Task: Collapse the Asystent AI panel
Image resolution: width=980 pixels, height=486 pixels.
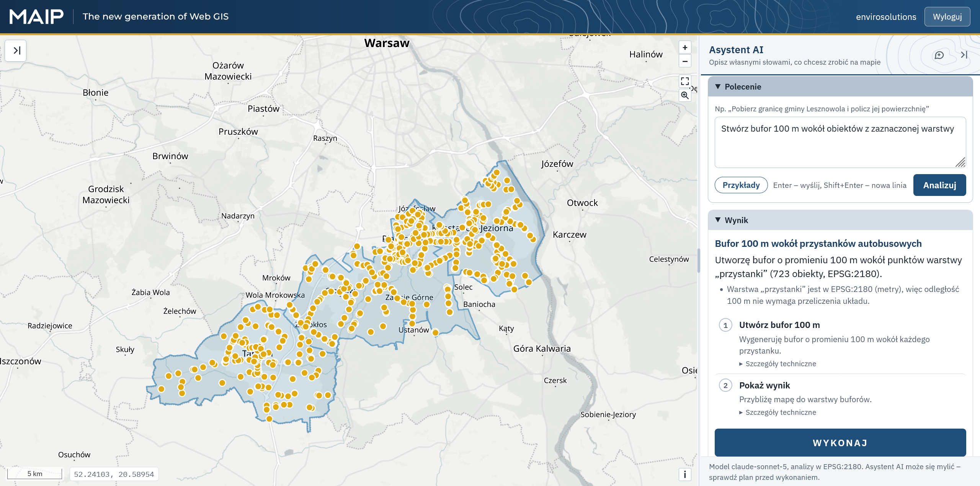Action: [964, 55]
